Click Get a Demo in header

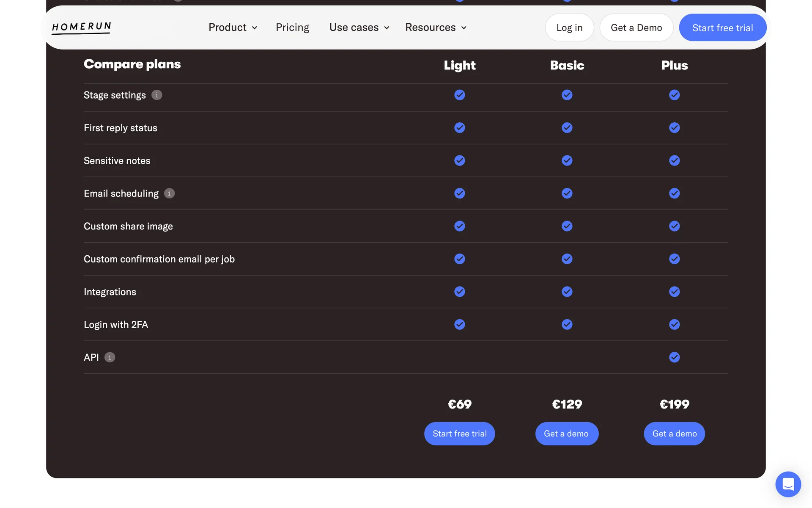click(x=636, y=28)
